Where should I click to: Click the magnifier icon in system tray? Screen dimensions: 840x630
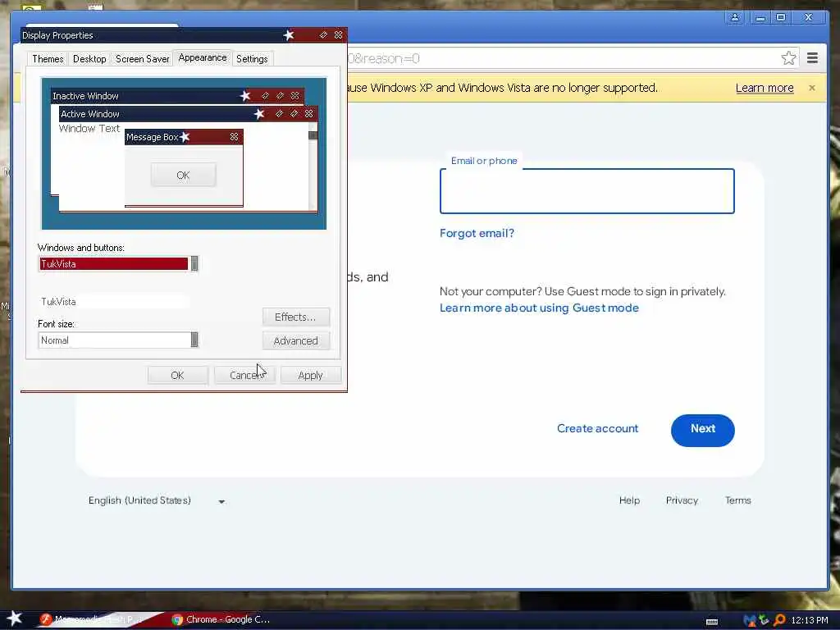779,620
